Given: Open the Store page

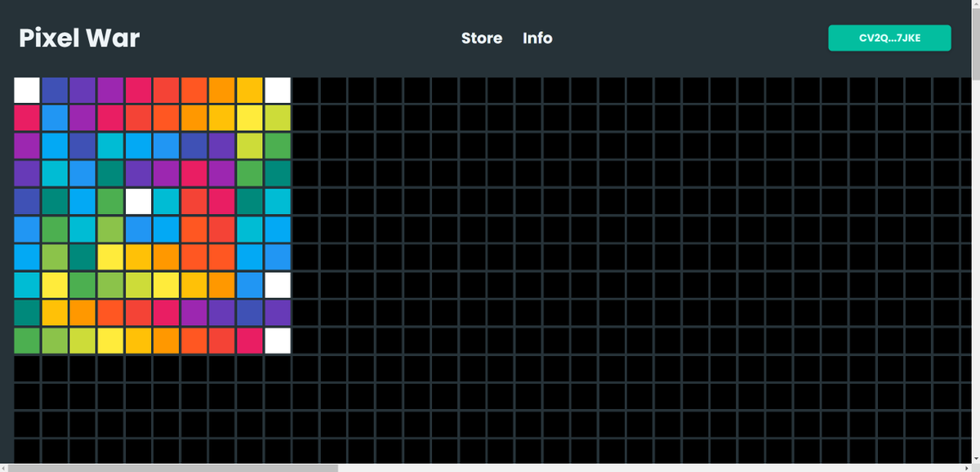Looking at the screenshot, I should click(481, 38).
